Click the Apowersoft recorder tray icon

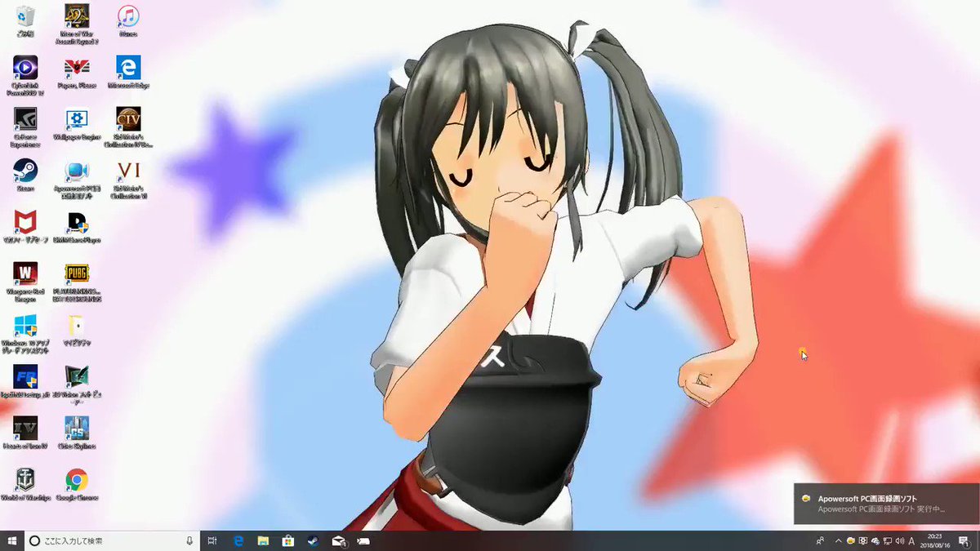click(850, 540)
